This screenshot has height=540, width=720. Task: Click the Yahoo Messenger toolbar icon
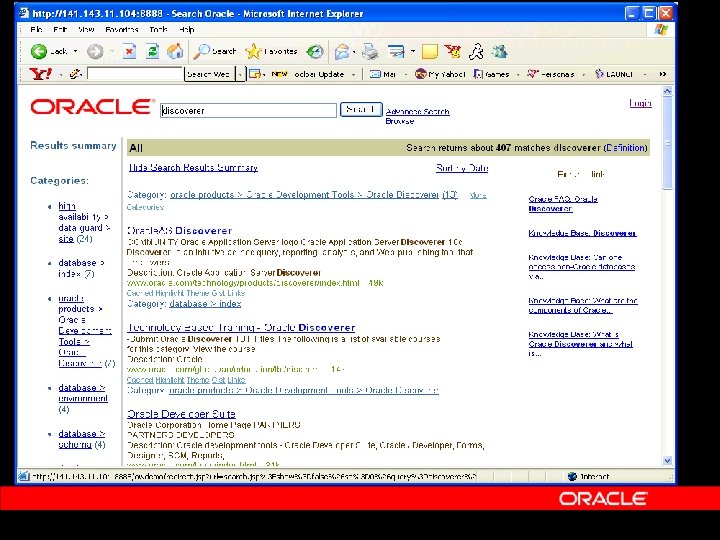pyautogui.click(x=453, y=51)
